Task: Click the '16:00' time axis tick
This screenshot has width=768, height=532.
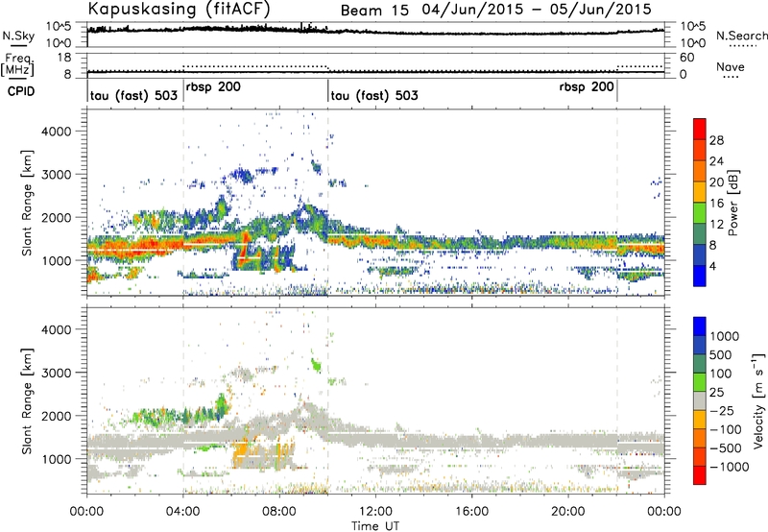Action: [471, 512]
